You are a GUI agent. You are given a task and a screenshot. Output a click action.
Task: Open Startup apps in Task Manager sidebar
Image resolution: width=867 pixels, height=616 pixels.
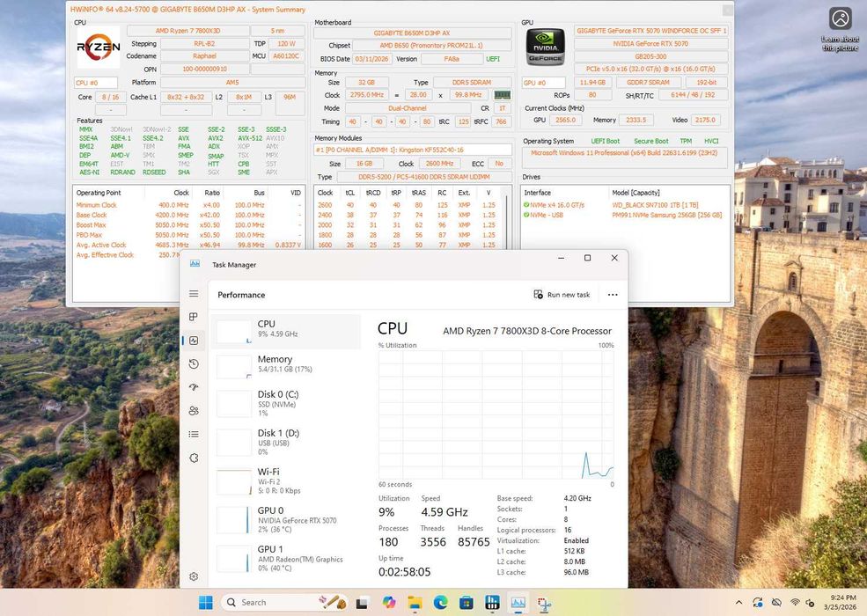pos(194,387)
